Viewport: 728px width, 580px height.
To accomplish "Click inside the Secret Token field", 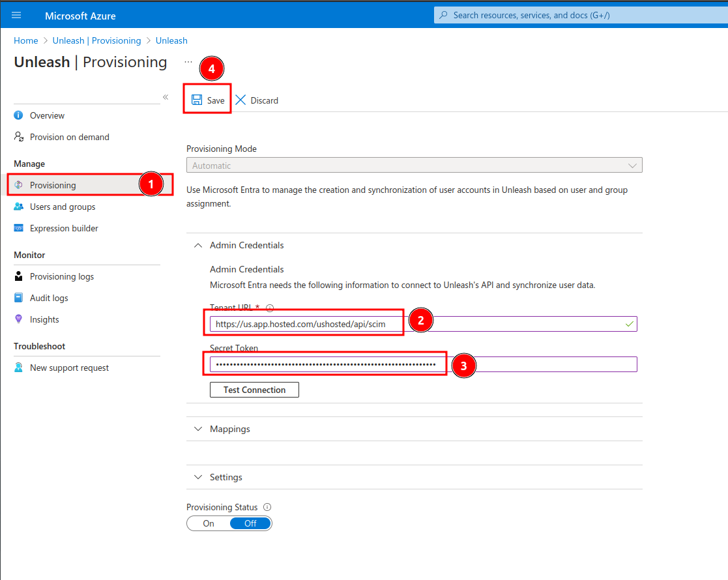I will point(326,364).
